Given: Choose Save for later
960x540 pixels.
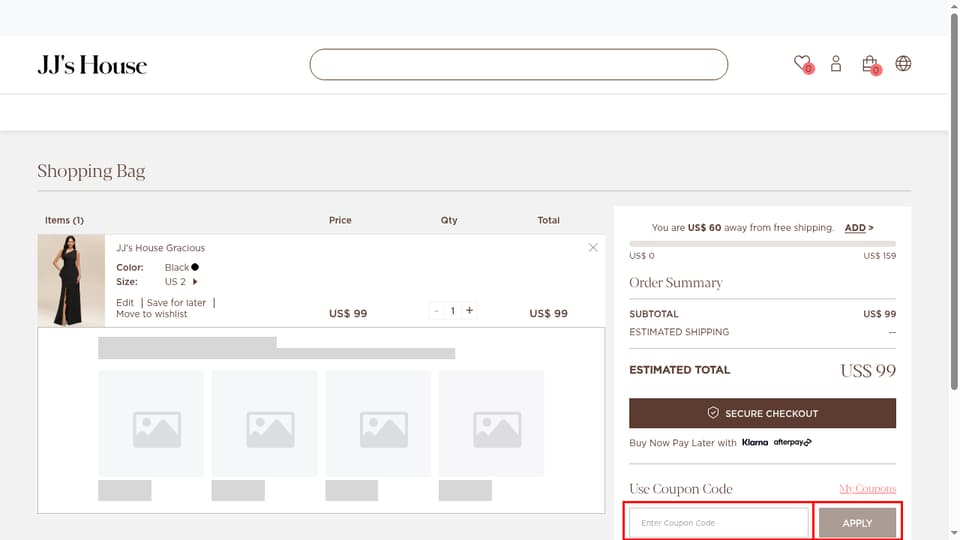Looking at the screenshot, I should (x=176, y=302).
